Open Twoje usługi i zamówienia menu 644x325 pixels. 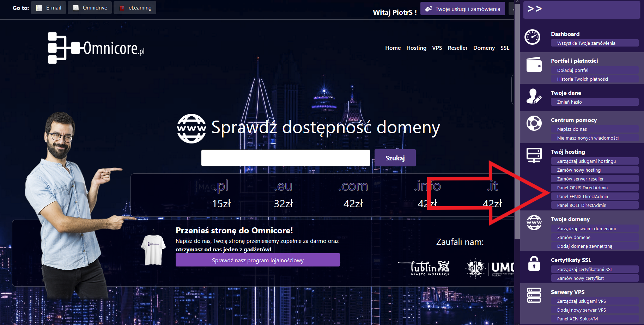463,9
